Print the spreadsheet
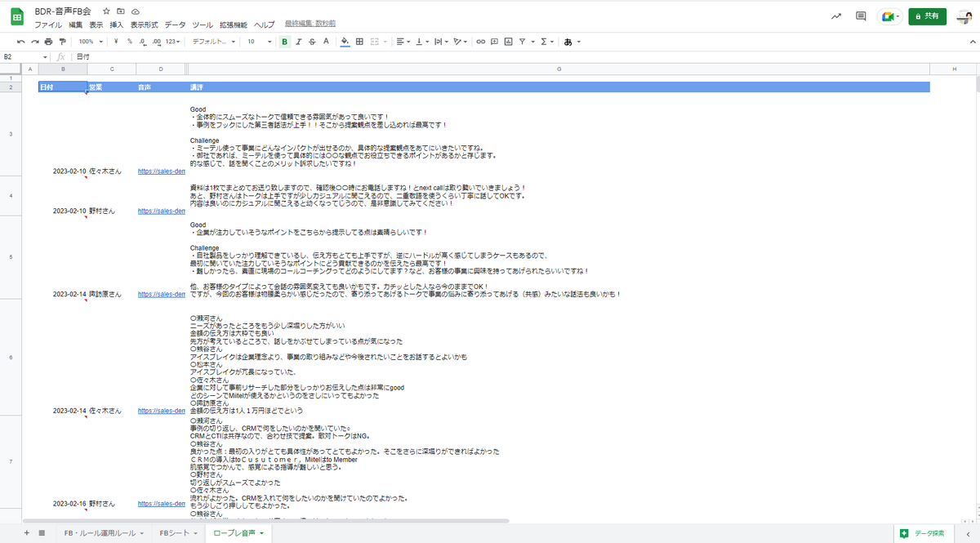Viewport: 980px width, 543px height. [48, 41]
